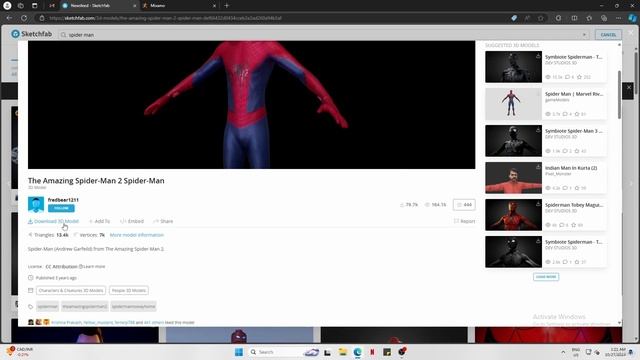640x360 pixels.
Task: Open the CAD/INR widget on taskbar
Action: (x=20, y=352)
